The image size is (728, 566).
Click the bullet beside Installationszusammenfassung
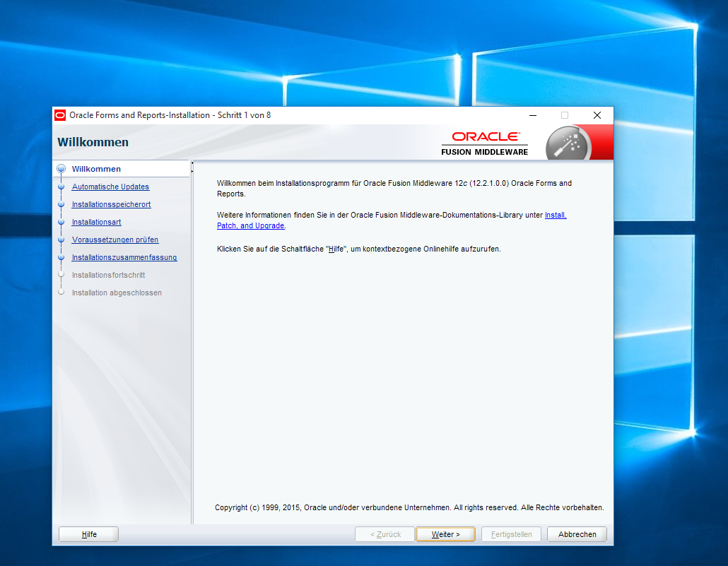(x=61, y=257)
